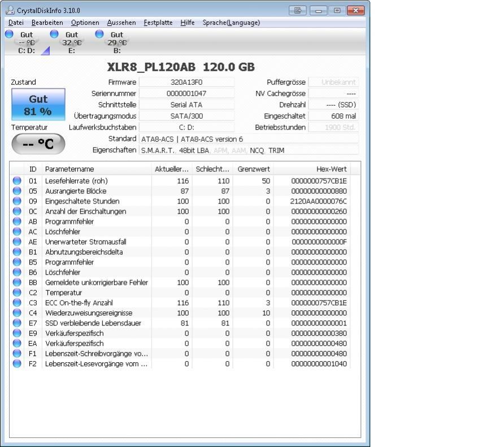This screenshot has height=447, width=504.
Task: Click the Firmware field 320A13F0
Action: click(x=186, y=82)
